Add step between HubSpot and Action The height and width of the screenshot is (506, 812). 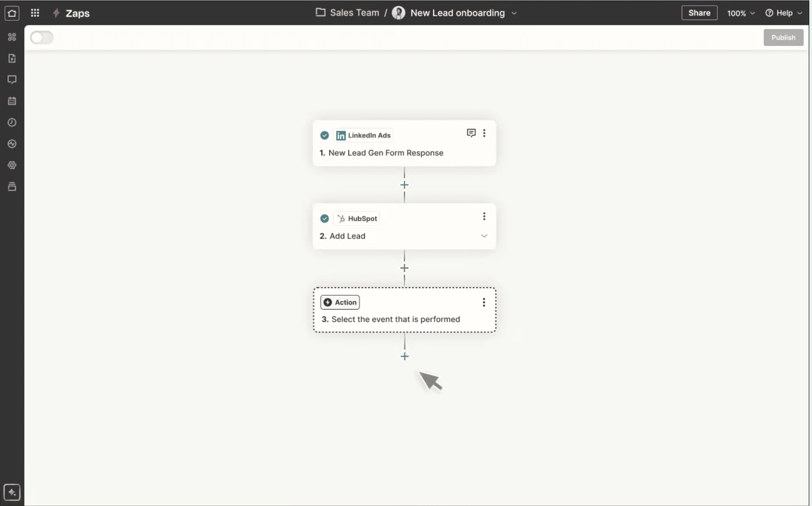[x=404, y=268]
